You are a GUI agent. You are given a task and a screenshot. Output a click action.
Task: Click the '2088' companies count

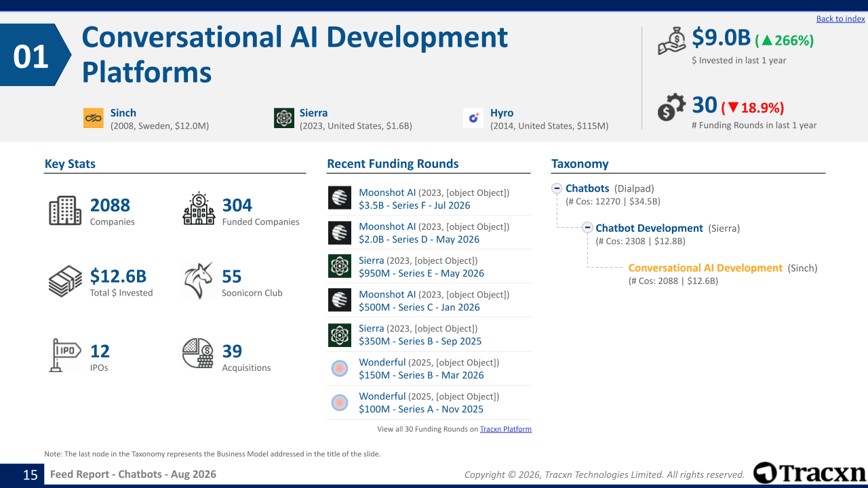(110, 205)
